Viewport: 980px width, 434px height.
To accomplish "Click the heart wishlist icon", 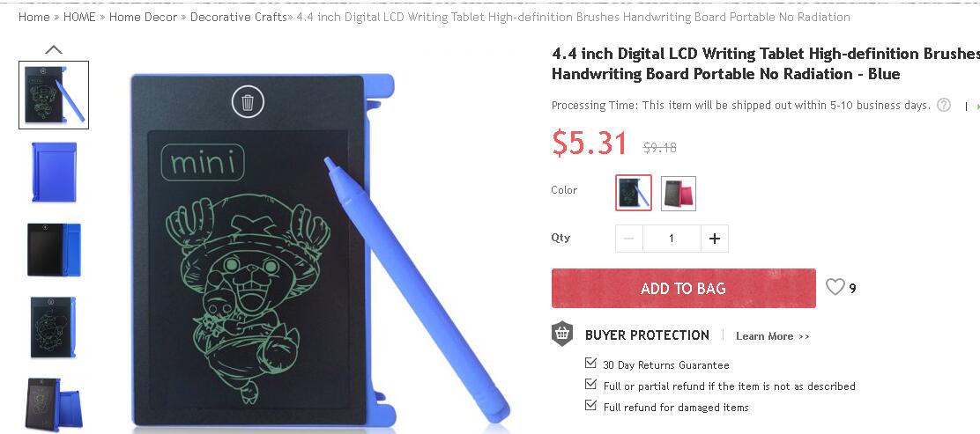I will (835, 287).
